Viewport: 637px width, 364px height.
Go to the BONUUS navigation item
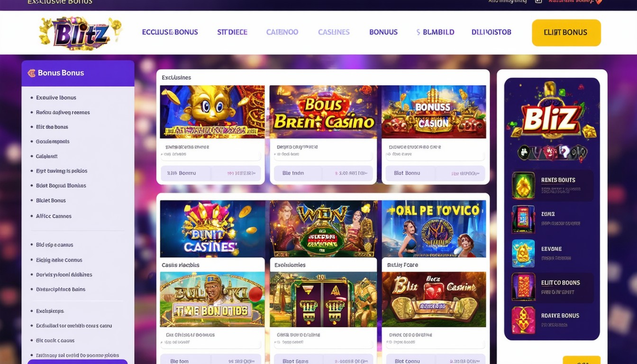tap(383, 32)
